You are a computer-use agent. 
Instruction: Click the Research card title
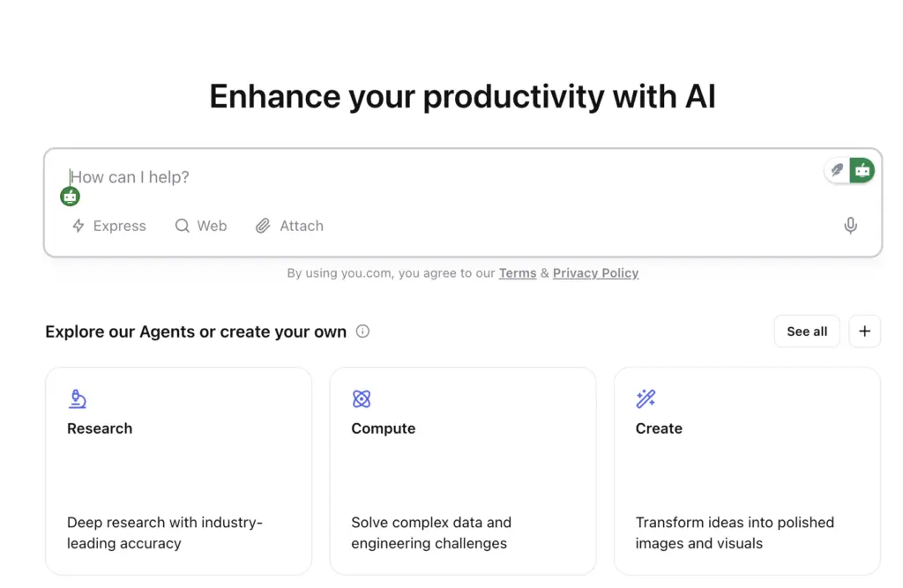coord(100,428)
